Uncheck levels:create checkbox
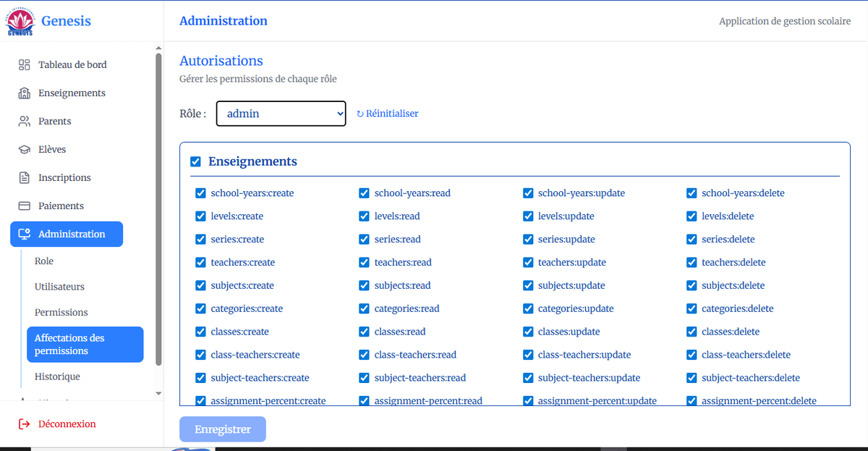This screenshot has width=868, height=451. pyautogui.click(x=200, y=216)
